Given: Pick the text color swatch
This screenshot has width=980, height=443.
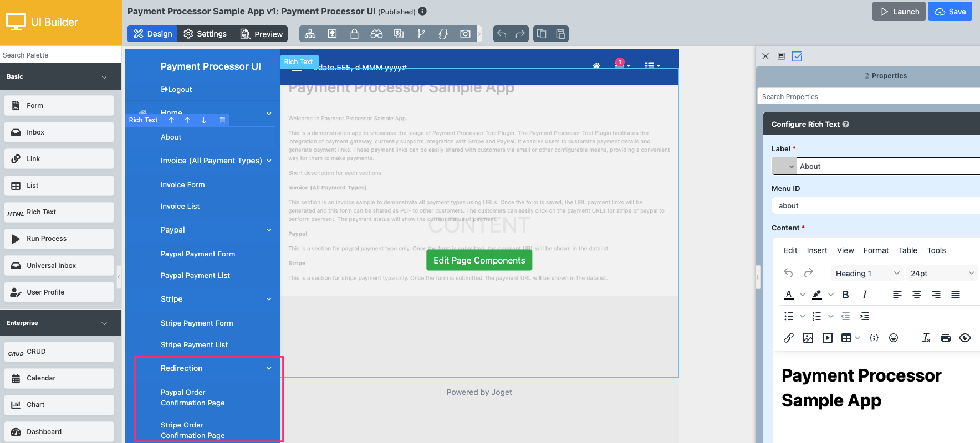Looking at the screenshot, I should (x=789, y=295).
